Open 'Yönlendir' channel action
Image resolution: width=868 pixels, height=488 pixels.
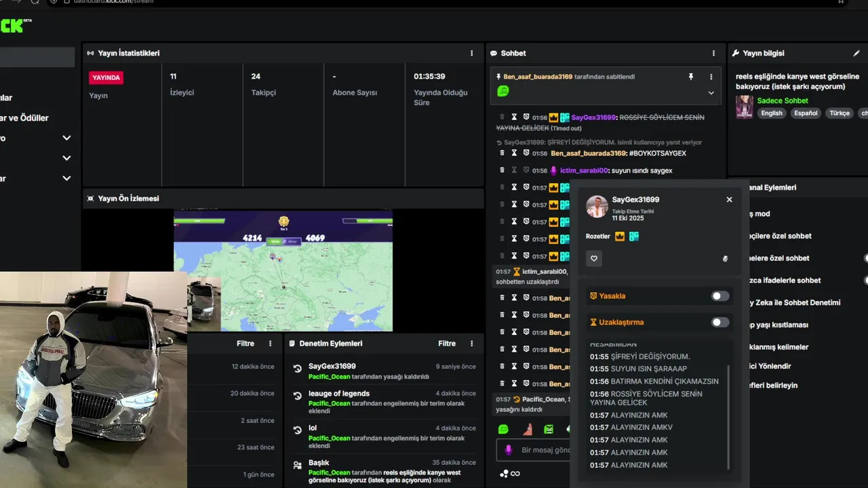pos(769,366)
